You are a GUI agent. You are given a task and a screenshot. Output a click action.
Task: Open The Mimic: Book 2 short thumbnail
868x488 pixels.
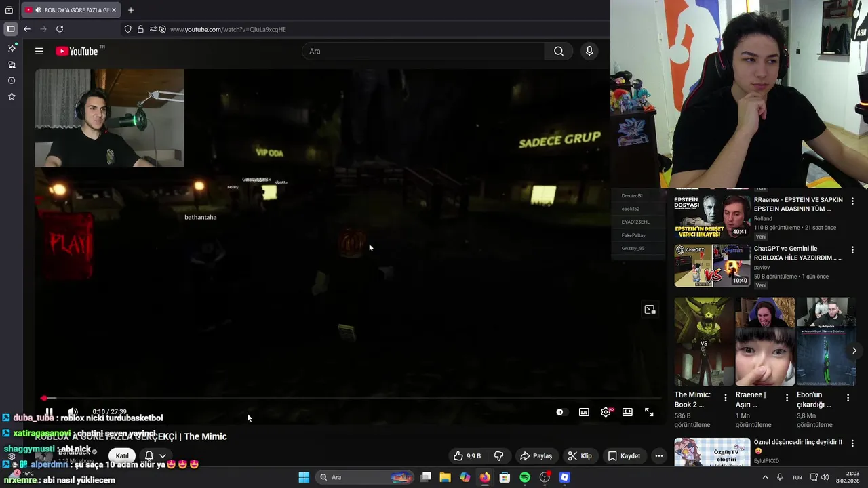pyautogui.click(x=703, y=341)
